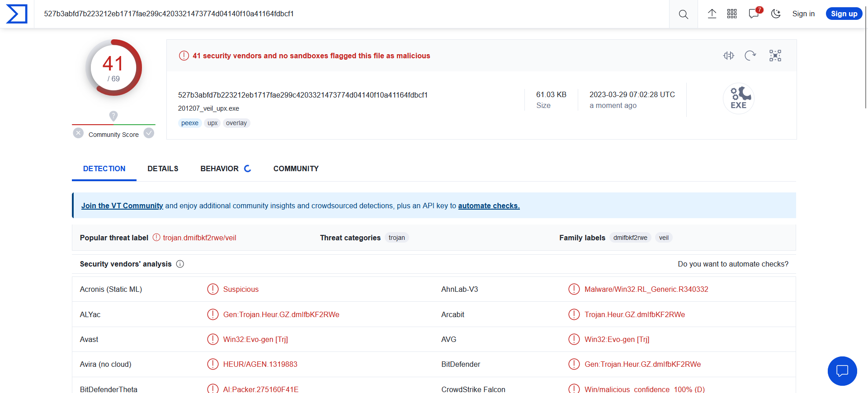Screen dimensions: 868x393
Task: Click the VirusTotal logo icon
Action: [17, 14]
